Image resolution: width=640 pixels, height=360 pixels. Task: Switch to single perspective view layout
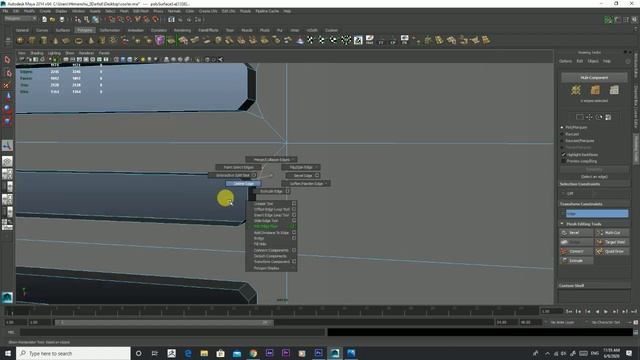tap(7, 161)
